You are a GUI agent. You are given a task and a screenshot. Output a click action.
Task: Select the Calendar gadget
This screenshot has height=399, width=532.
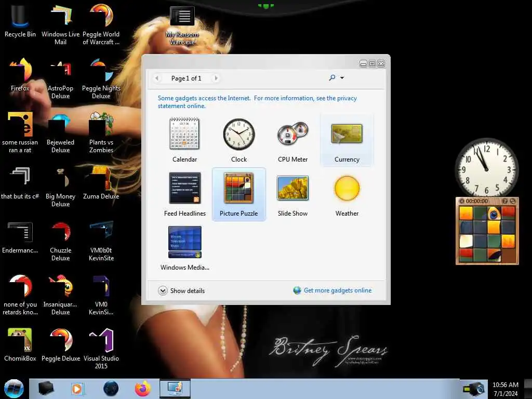click(184, 140)
